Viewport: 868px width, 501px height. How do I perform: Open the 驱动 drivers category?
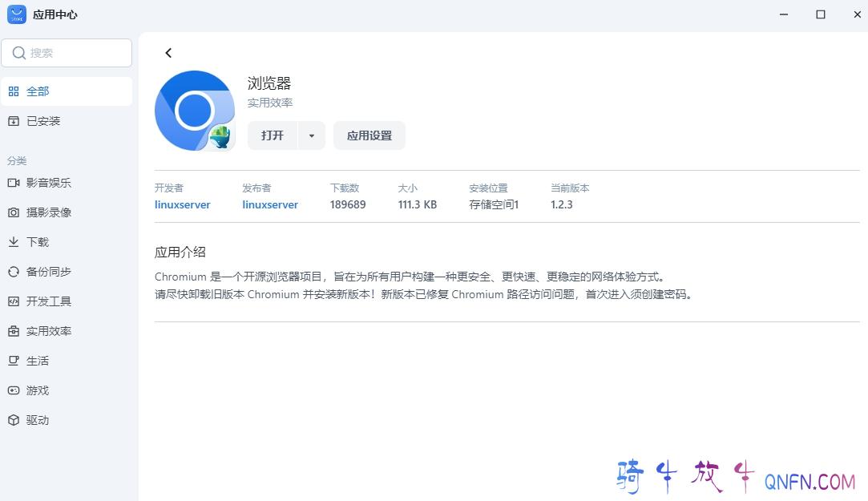point(38,420)
